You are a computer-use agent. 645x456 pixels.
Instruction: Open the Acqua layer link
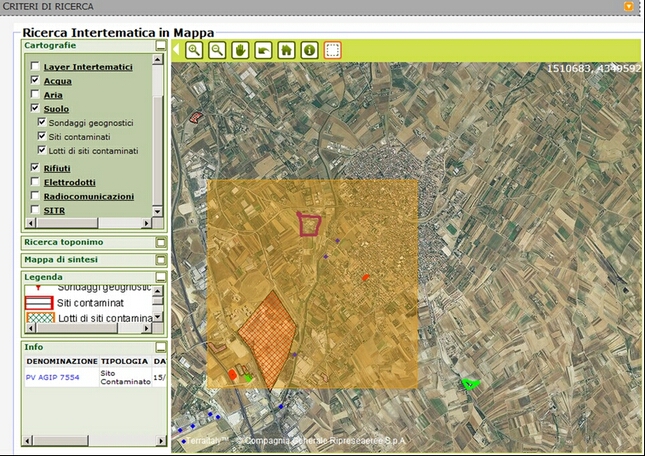tap(58, 81)
